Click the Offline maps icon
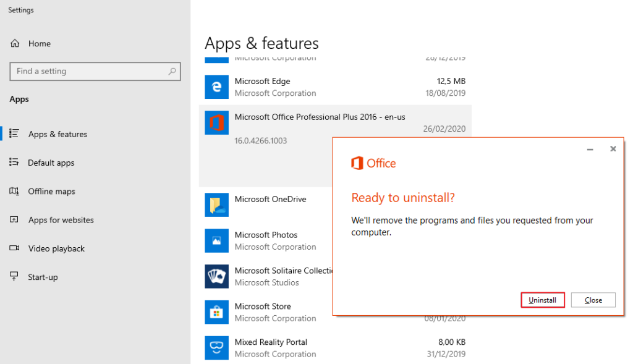 14,191
